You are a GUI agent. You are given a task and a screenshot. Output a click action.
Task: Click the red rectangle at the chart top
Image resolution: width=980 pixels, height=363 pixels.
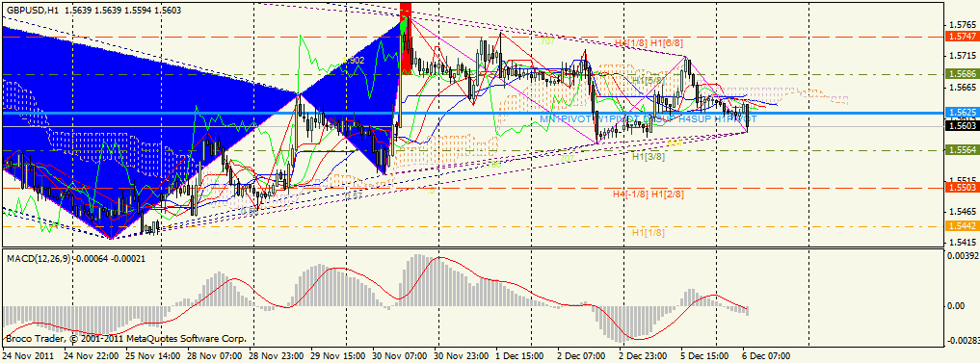coord(406,38)
